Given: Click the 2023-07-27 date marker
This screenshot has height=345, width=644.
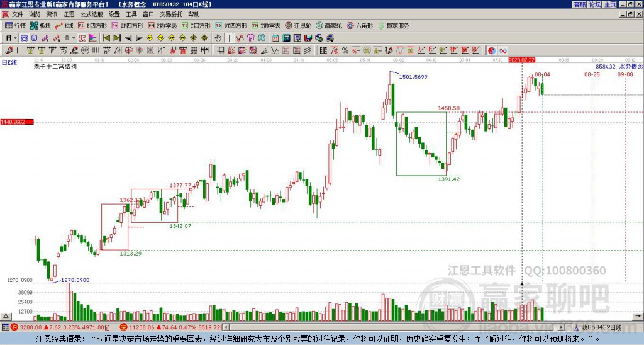Looking at the screenshot, I should [x=521, y=60].
